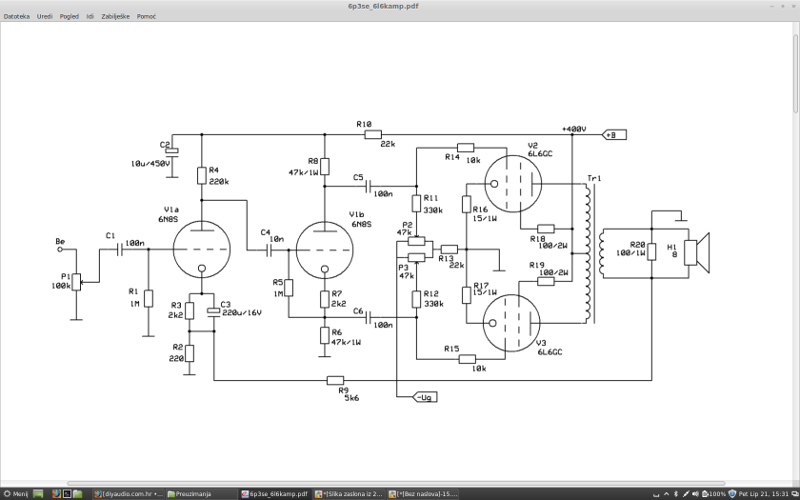Open the Idi menu
The height and width of the screenshot is (500, 800).
click(90, 17)
